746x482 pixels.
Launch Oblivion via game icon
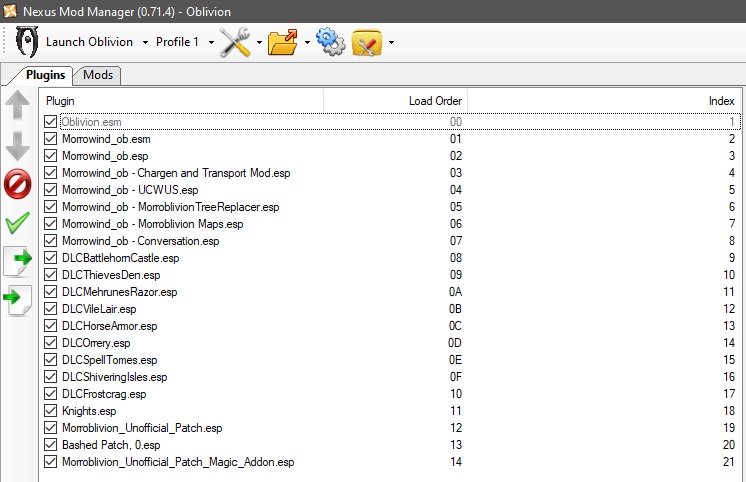click(27, 41)
